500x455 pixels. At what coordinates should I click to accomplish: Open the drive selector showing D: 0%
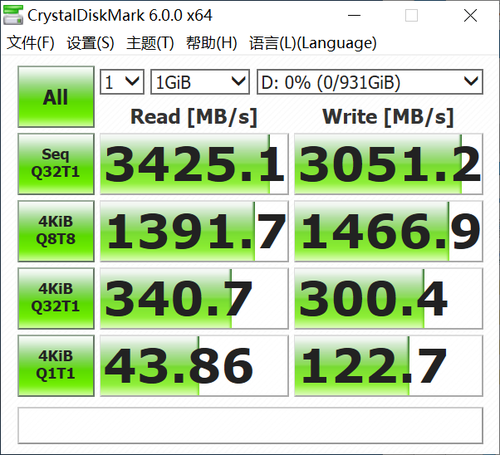click(x=370, y=82)
